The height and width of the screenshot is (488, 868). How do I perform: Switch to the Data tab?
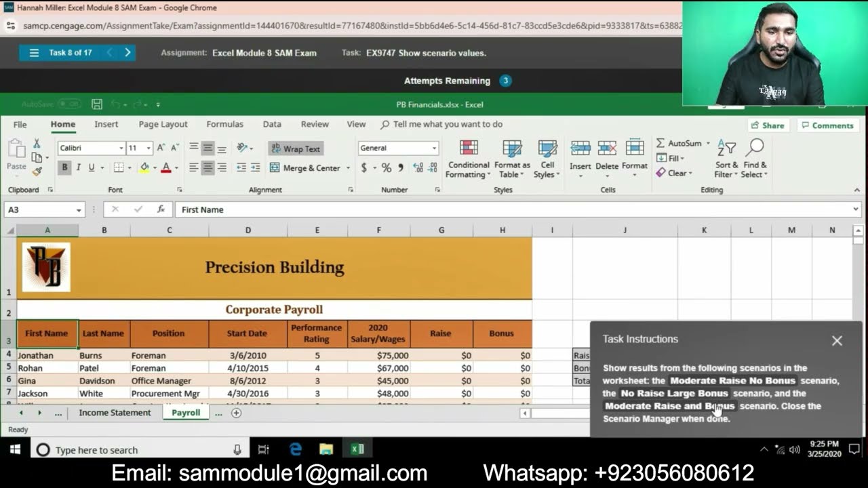pos(272,124)
